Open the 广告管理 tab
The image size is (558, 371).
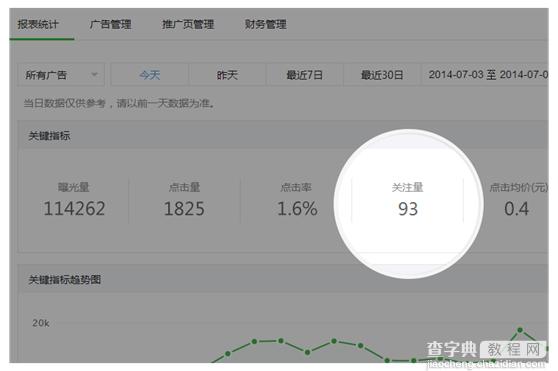[x=110, y=25]
